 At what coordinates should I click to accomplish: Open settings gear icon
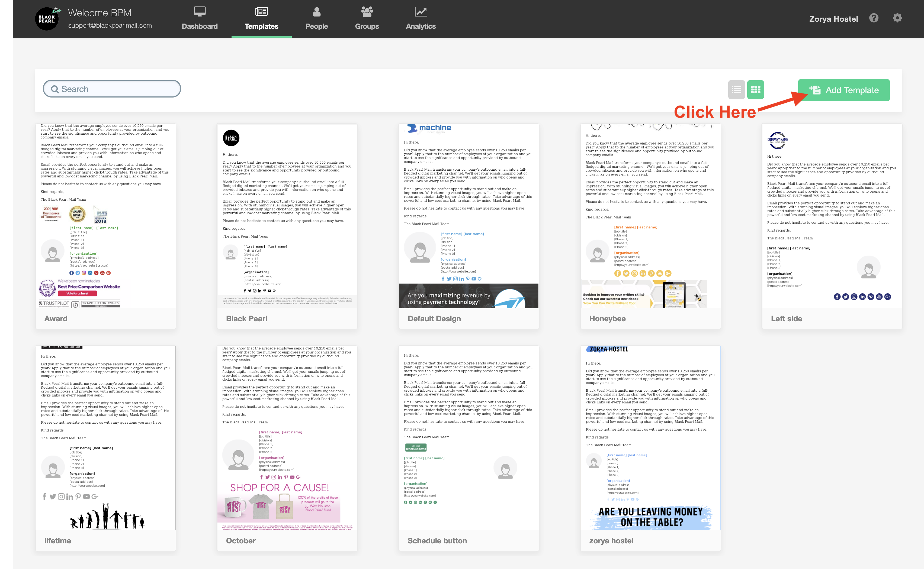(897, 18)
